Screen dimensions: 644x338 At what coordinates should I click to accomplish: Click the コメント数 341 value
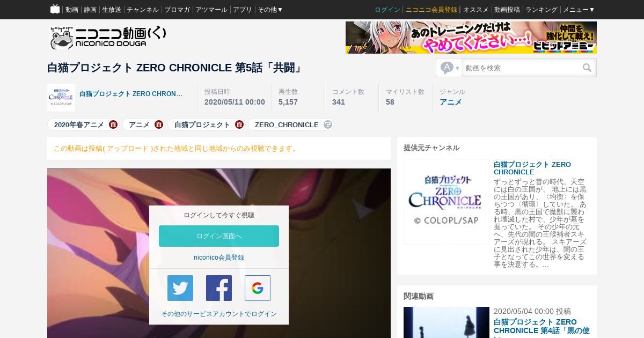pos(339,102)
